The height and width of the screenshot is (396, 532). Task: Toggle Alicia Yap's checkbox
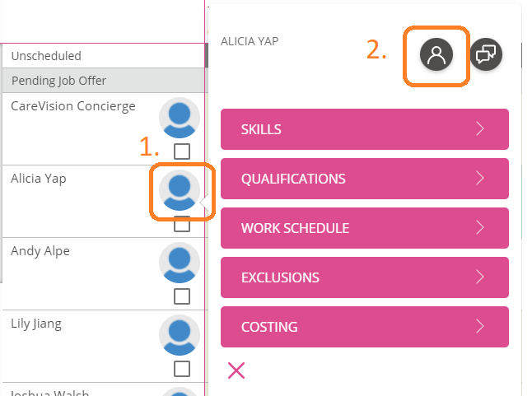(x=182, y=225)
